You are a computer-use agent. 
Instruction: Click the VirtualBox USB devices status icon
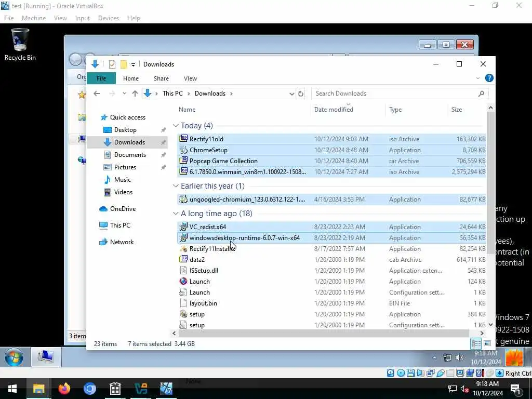click(441, 373)
